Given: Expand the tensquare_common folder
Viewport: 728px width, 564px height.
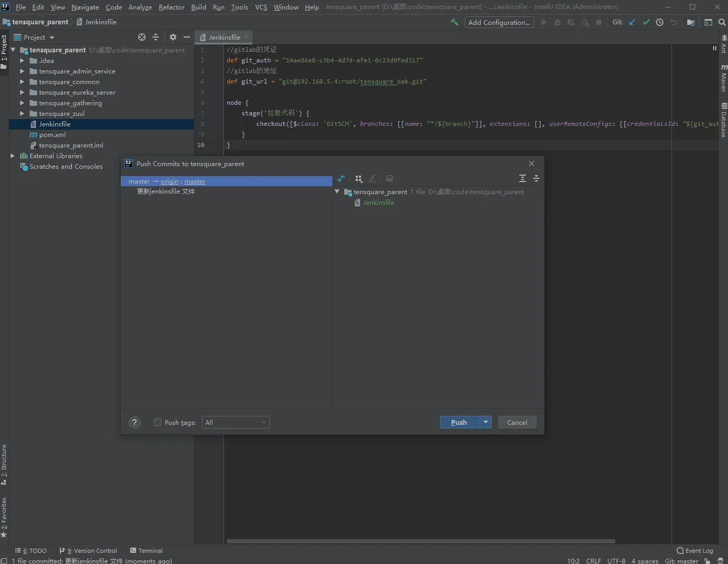Looking at the screenshot, I should point(22,82).
